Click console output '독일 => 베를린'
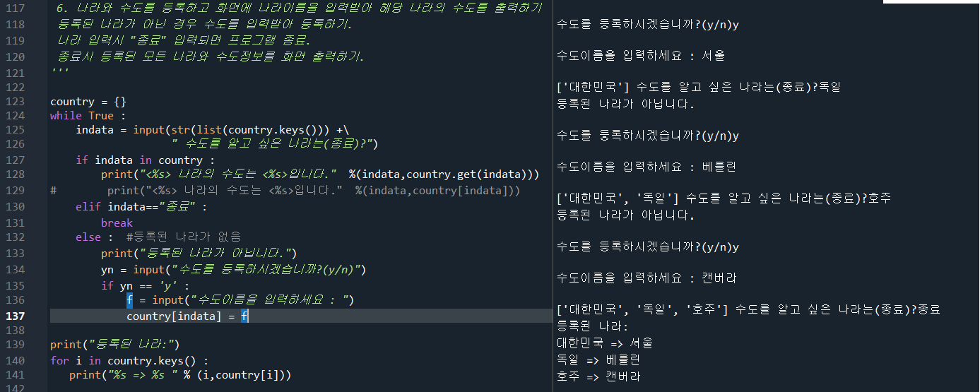 pos(598,360)
